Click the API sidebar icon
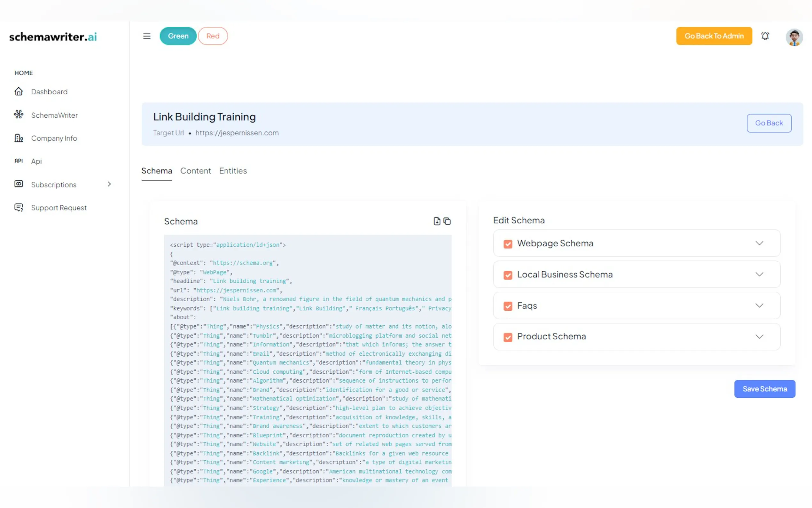812x508 pixels. (19, 161)
